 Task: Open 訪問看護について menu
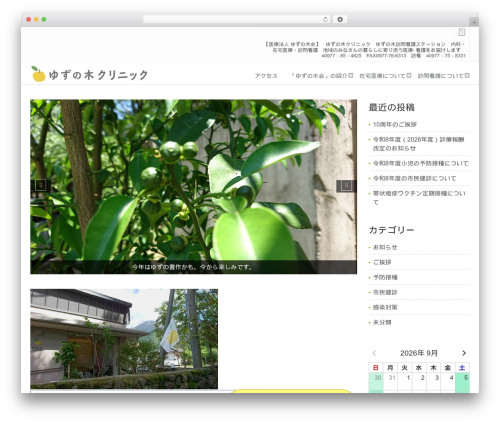(440, 76)
